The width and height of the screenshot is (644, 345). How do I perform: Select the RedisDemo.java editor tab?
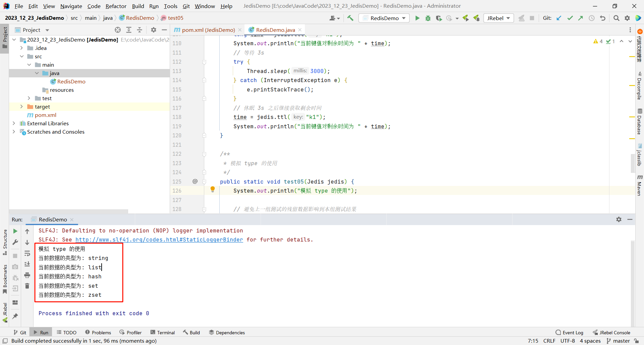pyautogui.click(x=275, y=30)
